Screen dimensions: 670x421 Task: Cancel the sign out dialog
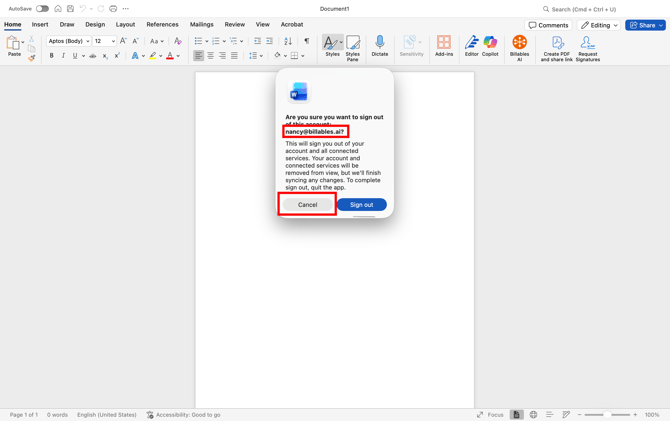(x=307, y=205)
